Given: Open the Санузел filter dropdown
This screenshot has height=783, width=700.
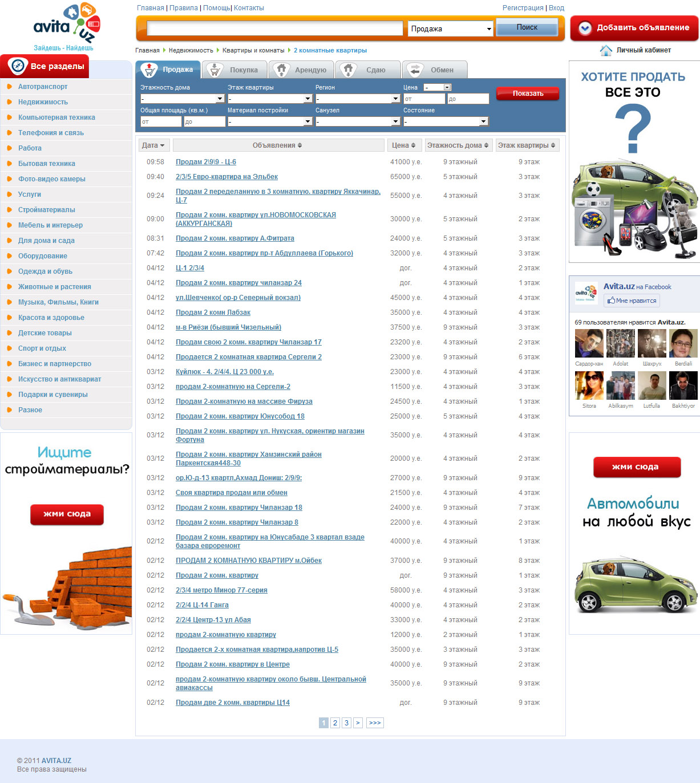Looking at the screenshot, I should (x=358, y=121).
